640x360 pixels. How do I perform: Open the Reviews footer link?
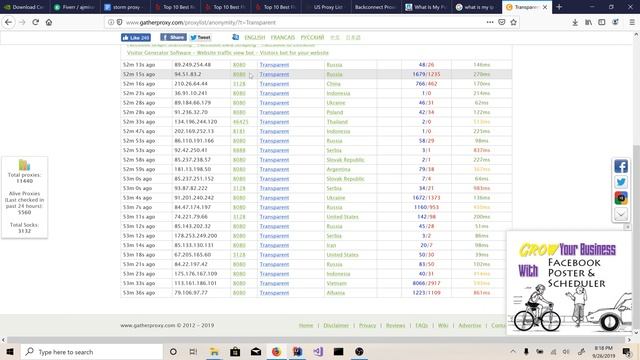[x=396, y=325]
